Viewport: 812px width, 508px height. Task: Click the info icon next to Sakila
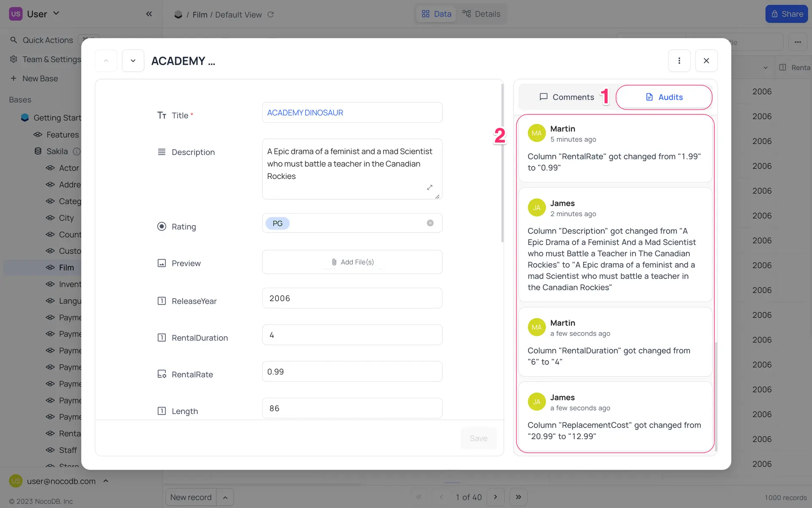[77, 151]
